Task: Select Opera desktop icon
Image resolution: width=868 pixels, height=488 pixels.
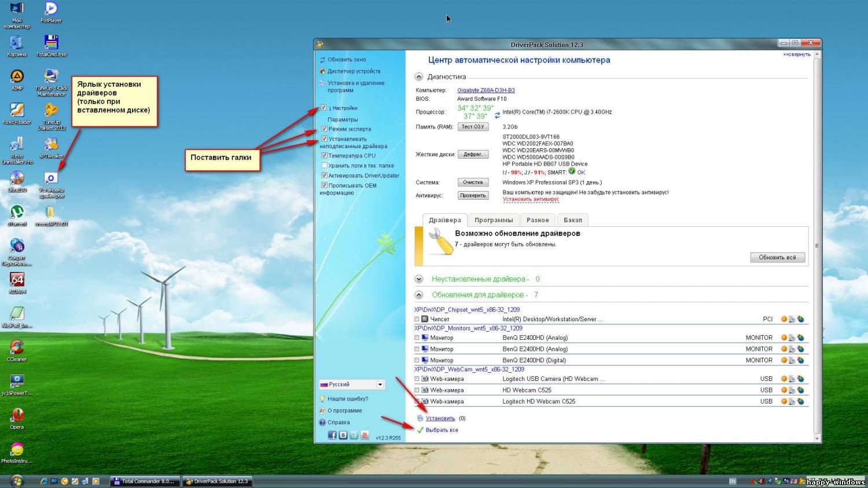Action: pyautogui.click(x=17, y=419)
